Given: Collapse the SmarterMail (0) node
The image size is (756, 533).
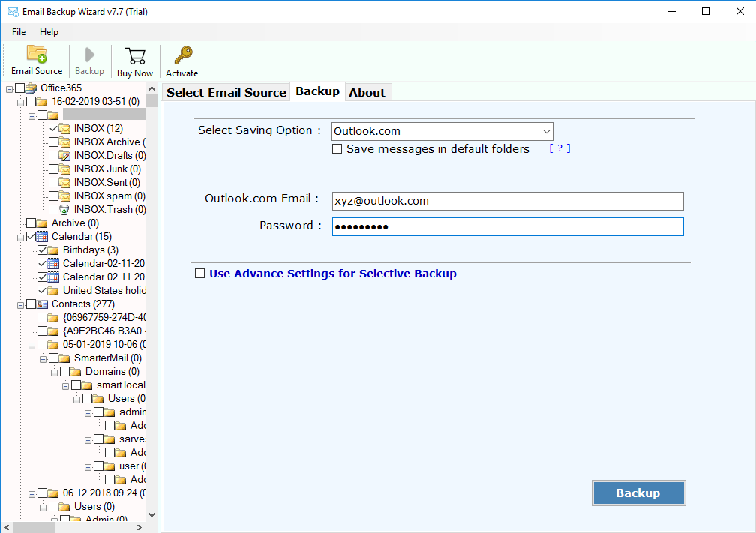Looking at the screenshot, I should click(43, 359).
